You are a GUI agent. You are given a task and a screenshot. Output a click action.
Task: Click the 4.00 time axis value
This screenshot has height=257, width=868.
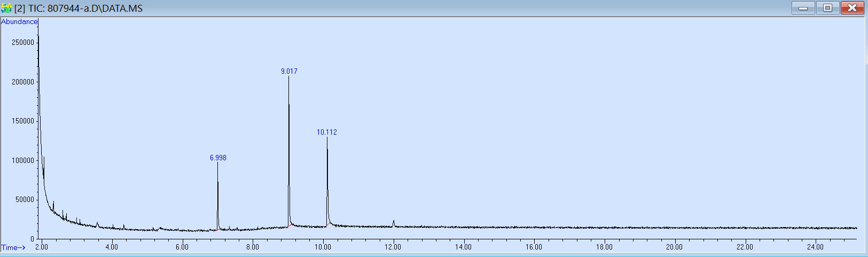click(112, 247)
